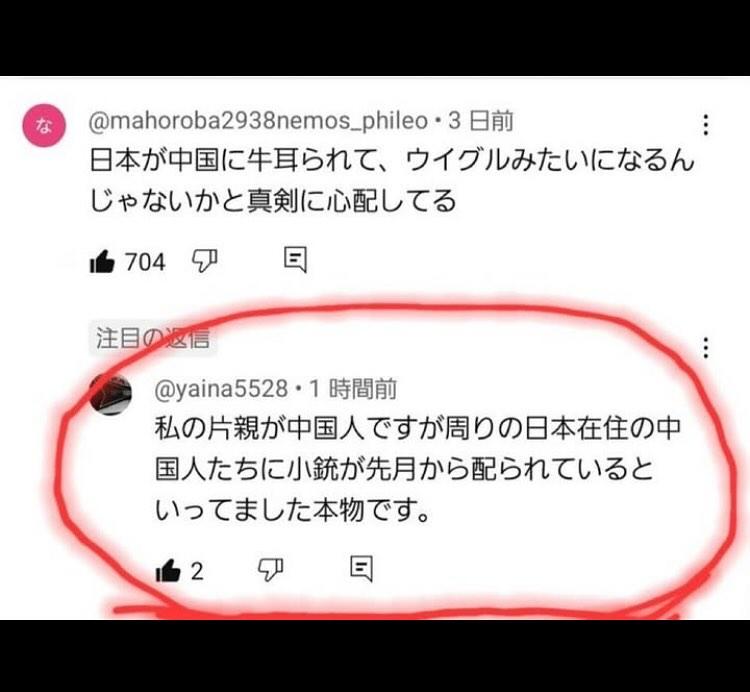Click top comment text about ウイグル

click(x=391, y=181)
